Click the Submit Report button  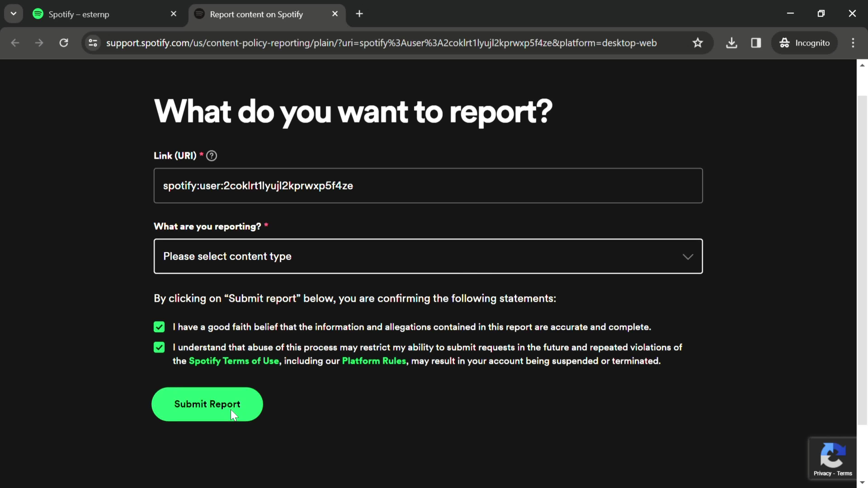click(x=208, y=404)
